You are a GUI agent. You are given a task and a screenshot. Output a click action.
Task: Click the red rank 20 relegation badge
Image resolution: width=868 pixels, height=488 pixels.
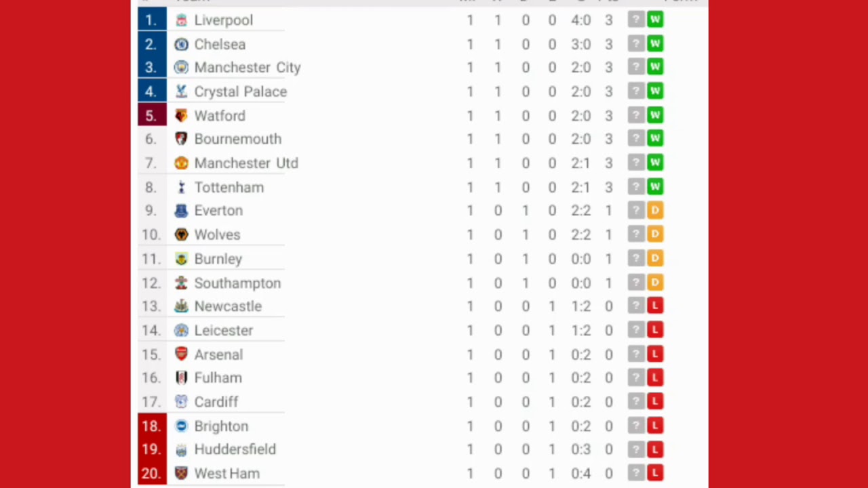151,474
